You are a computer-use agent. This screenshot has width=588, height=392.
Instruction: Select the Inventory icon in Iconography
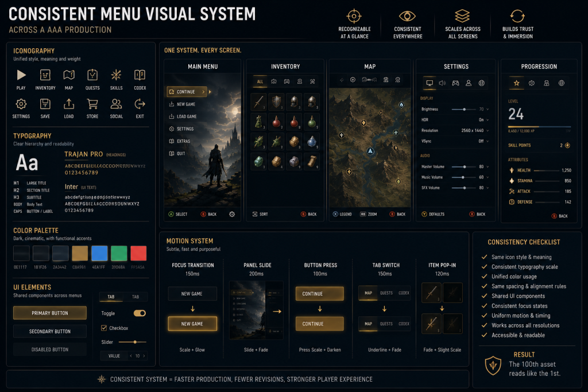click(x=45, y=75)
